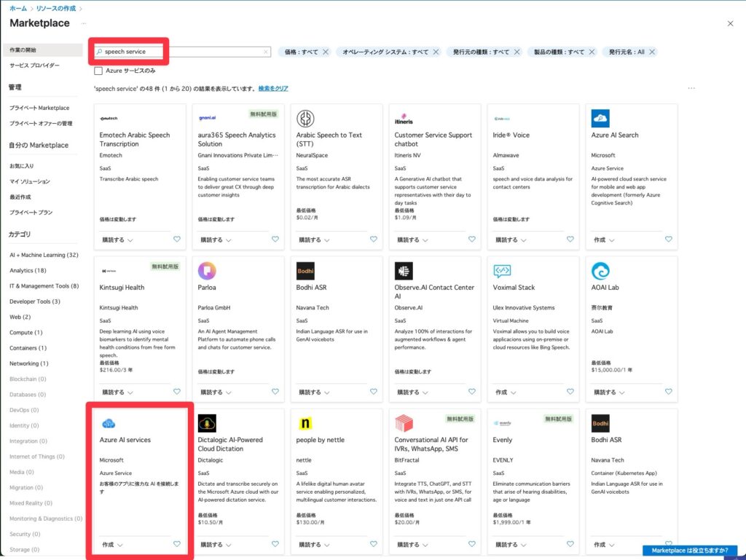Click the 検索をクリア link
The image size is (746, 560).
[x=273, y=88]
